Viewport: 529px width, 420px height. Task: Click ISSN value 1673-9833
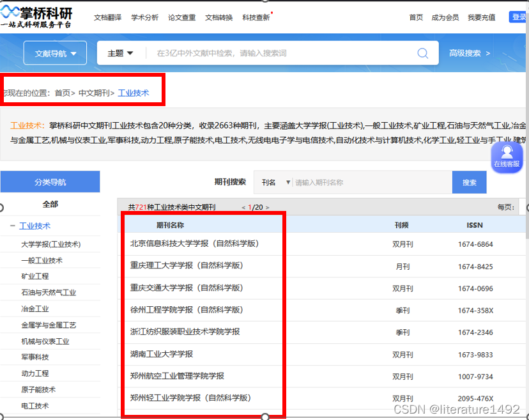475,355
